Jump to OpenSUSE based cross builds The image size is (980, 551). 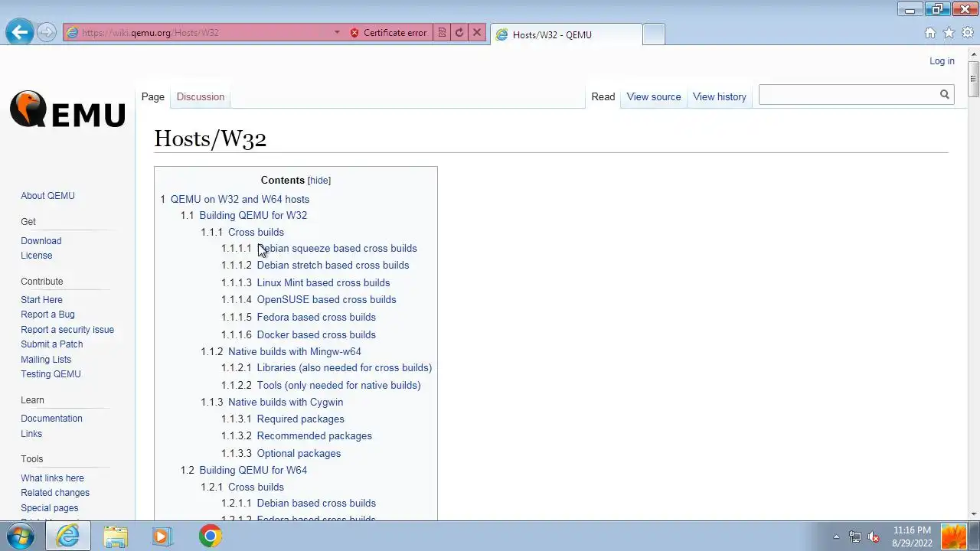tap(326, 300)
